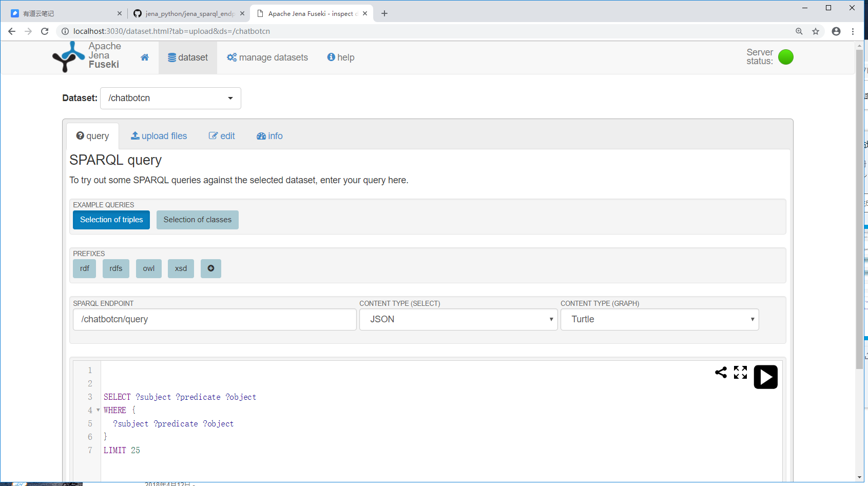Screen dimensions: 868x486
Task: Open the Content Type (Graph) Turtle dropdown
Action: (660, 319)
